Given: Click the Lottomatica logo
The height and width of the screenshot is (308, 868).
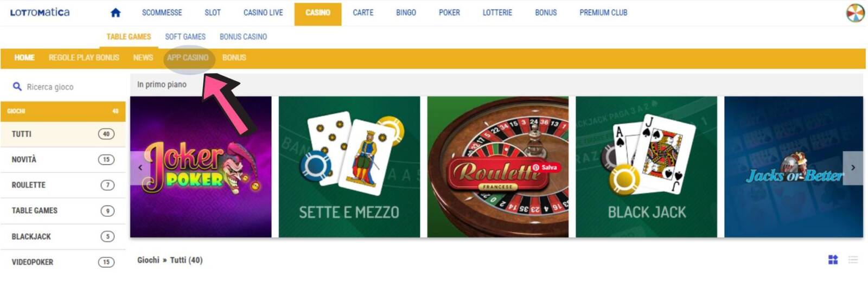Looking at the screenshot, I should 40,12.
